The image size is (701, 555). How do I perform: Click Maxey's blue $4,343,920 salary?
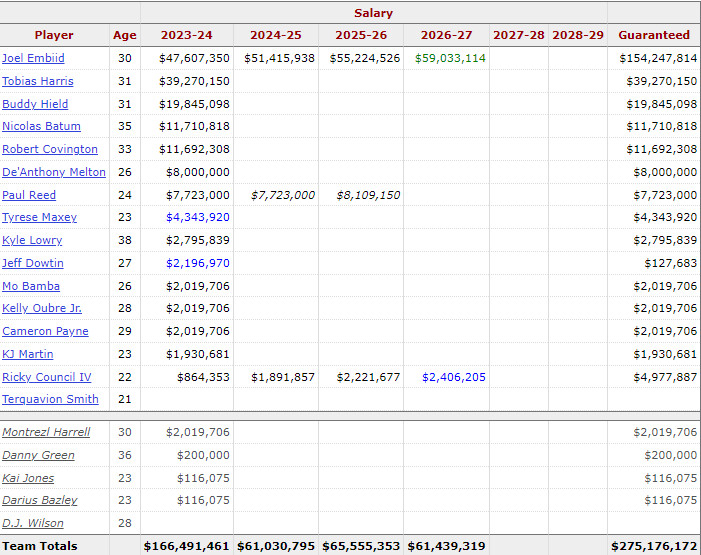(198, 217)
